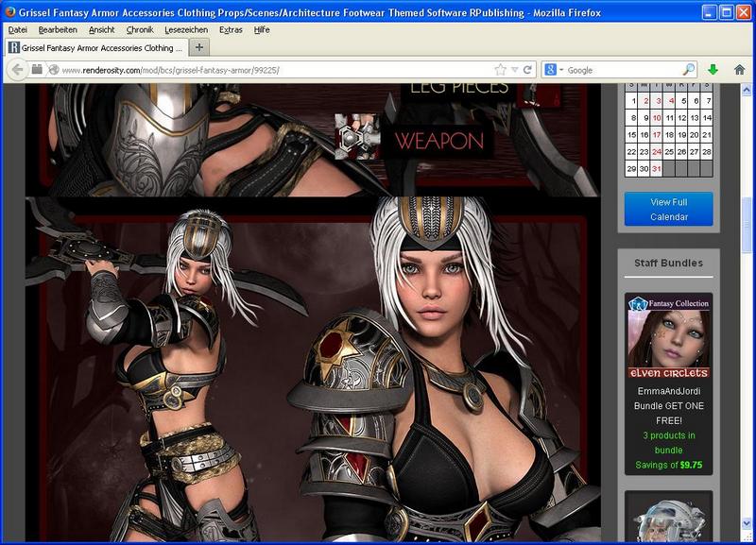Select calendar day 10
This screenshot has height=545, width=756.
point(657,118)
